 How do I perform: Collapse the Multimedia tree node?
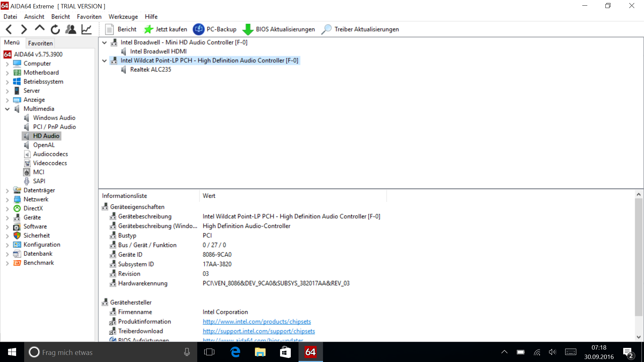[x=7, y=109]
